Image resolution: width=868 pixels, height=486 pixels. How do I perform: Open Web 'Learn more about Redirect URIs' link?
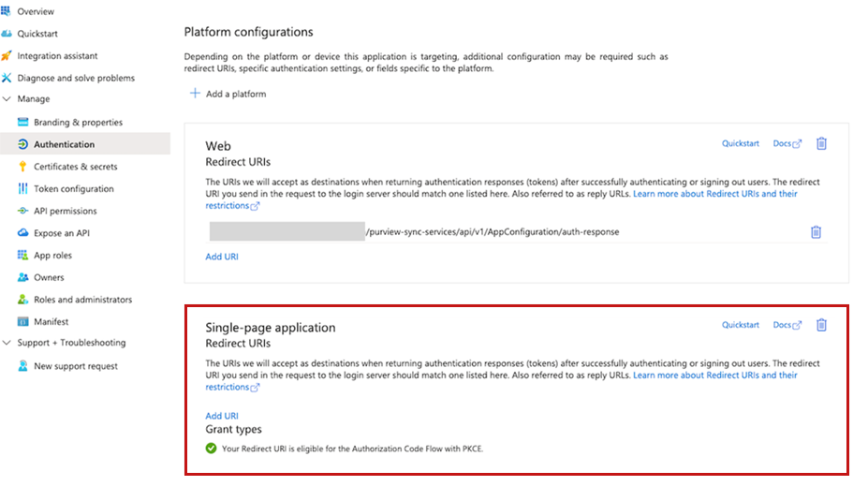(715, 194)
